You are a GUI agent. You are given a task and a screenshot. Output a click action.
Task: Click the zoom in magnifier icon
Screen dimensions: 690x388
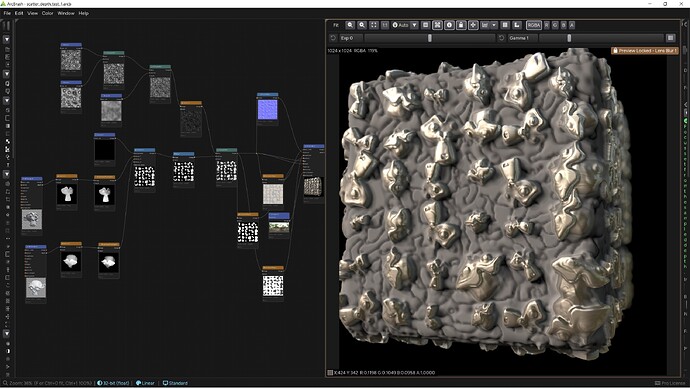(x=362, y=25)
